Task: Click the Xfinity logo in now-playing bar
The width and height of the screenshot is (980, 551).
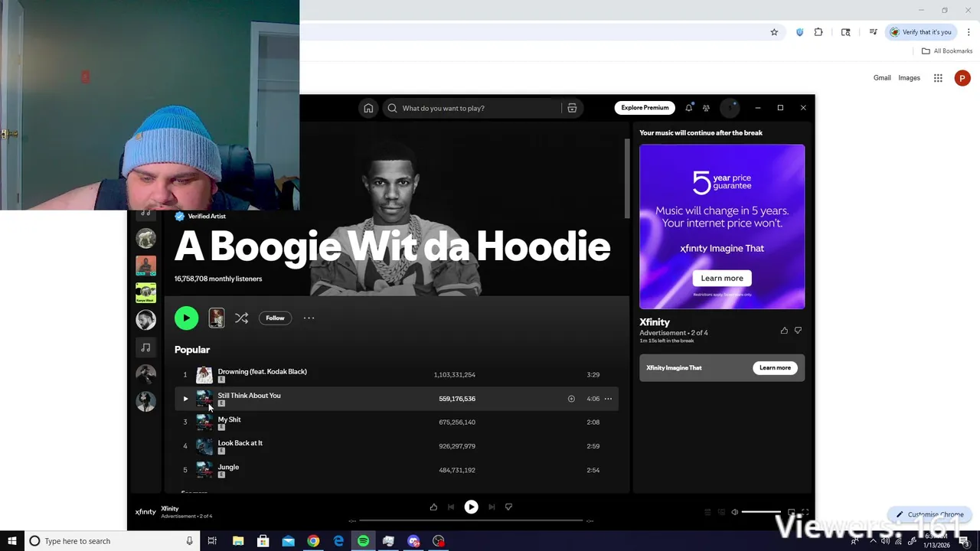Action: (145, 512)
